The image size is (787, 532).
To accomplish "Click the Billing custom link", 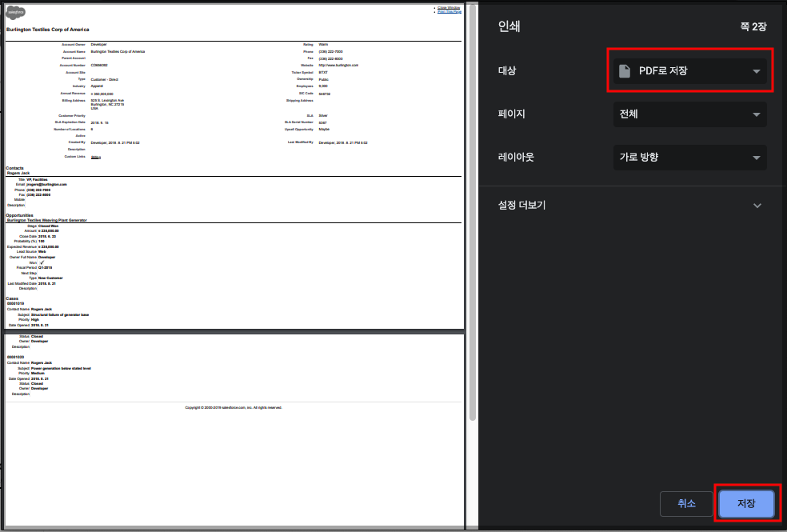I will click(96, 157).
